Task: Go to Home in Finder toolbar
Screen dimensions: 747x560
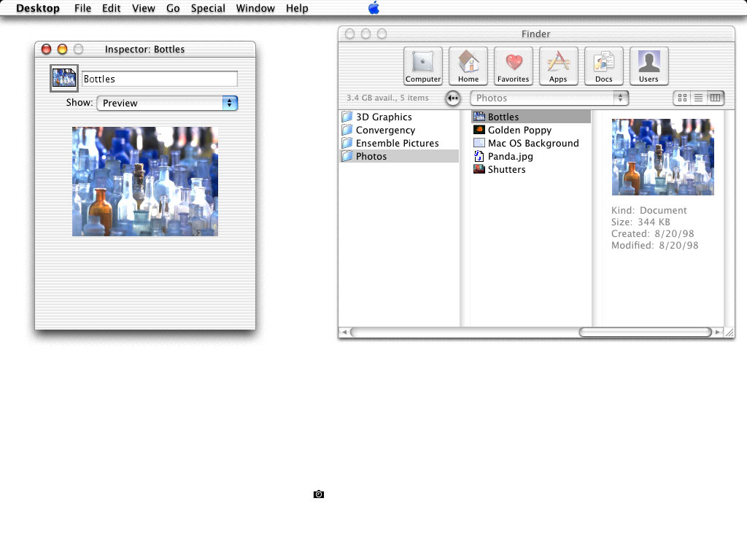Action: point(468,66)
